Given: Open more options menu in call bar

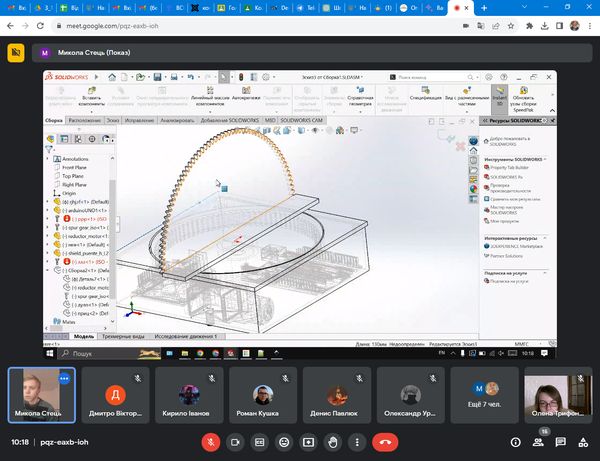Looking at the screenshot, I should point(357,440).
